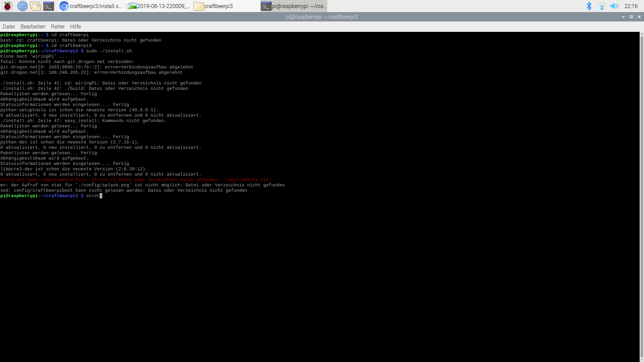Click the terminal vertical scrollbar
Viewport: 644px width, 362px height.
642,196
